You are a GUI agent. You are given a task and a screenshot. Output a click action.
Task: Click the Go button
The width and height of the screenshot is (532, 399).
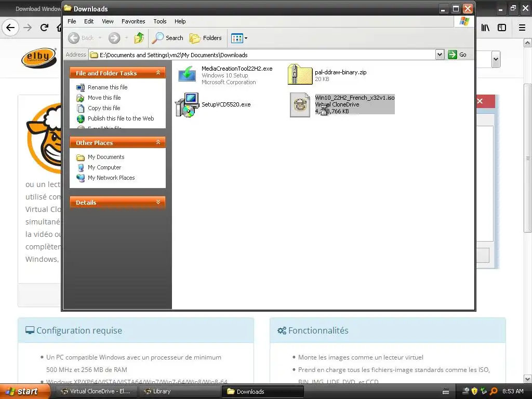point(458,55)
